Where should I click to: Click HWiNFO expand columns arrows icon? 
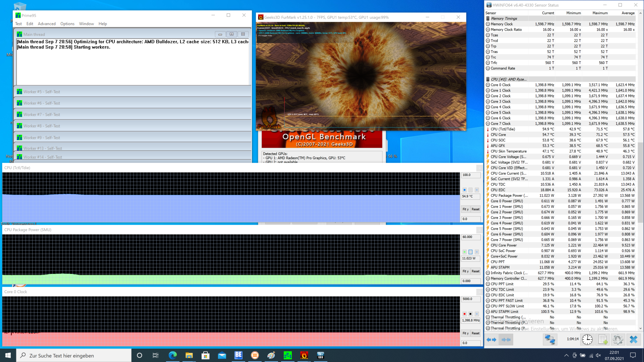pyautogui.click(x=491, y=340)
